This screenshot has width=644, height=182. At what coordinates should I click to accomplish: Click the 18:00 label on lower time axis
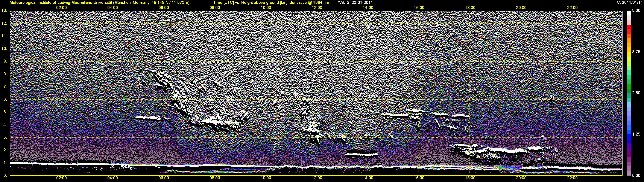click(x=470, y=178)
